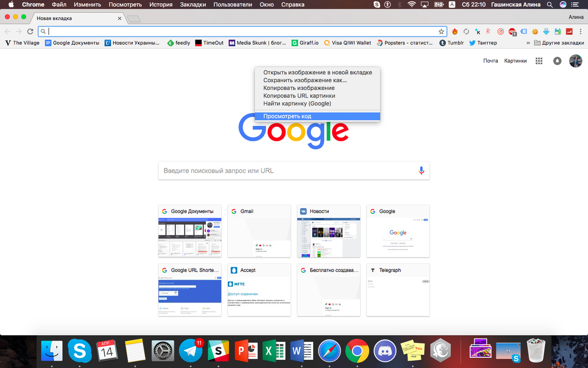This screenshot has height=368, width=588.
Task: Open the Google URL Shortener thumbnail
Action: pos(190,290)
